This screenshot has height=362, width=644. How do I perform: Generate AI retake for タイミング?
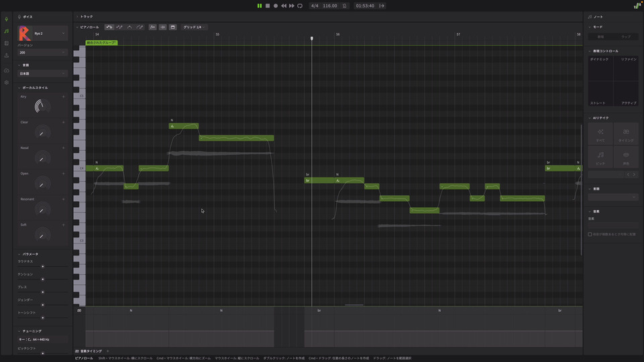pos(626,134)
